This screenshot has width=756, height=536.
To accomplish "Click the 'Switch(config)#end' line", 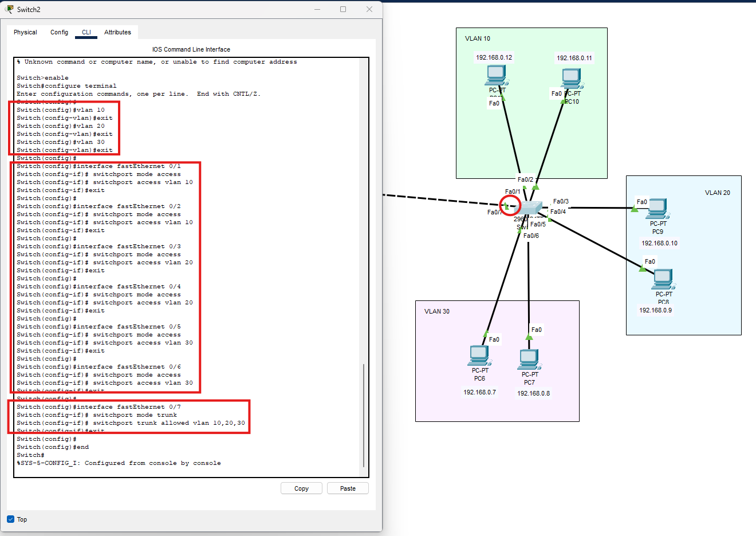I will tap(53, 447).
